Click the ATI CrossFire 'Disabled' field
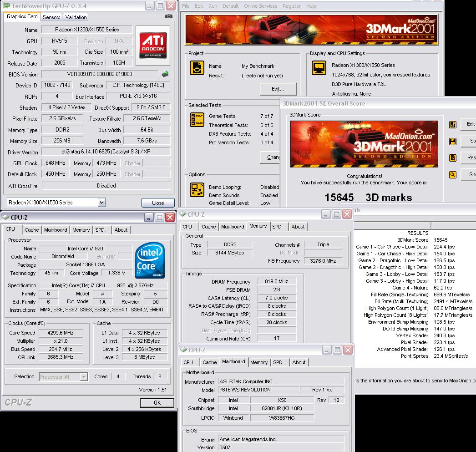The image size is (476, 452). tap(106, 185)
